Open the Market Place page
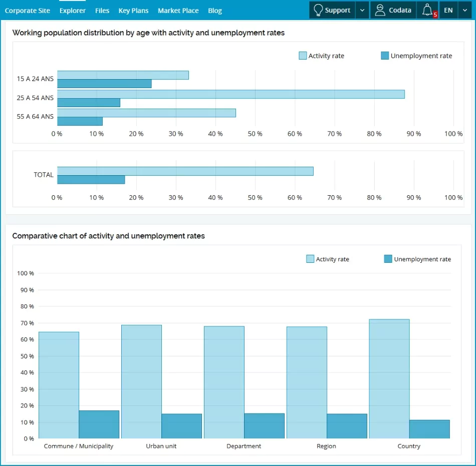Screen dimensions: 476x466 click(x=178, y=11)
